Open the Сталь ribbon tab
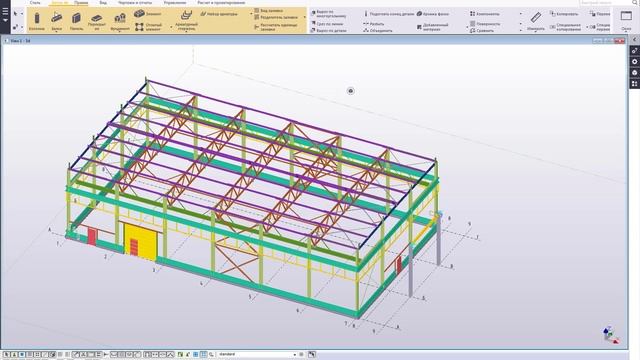The image size is (640, 360). pos(35,2)
